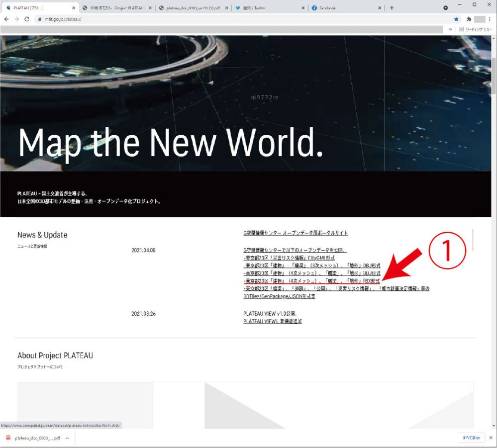Viewport: 497px width, 448px height.
Task: Open the Extensions puzzle icon
Action: [x=469, y=19]
